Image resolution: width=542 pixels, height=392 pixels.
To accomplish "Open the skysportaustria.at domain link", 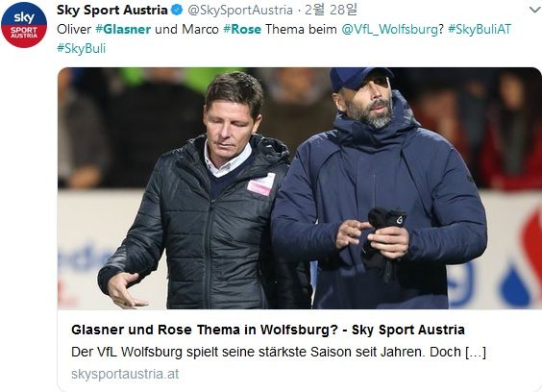I will [x=125, y=374].
